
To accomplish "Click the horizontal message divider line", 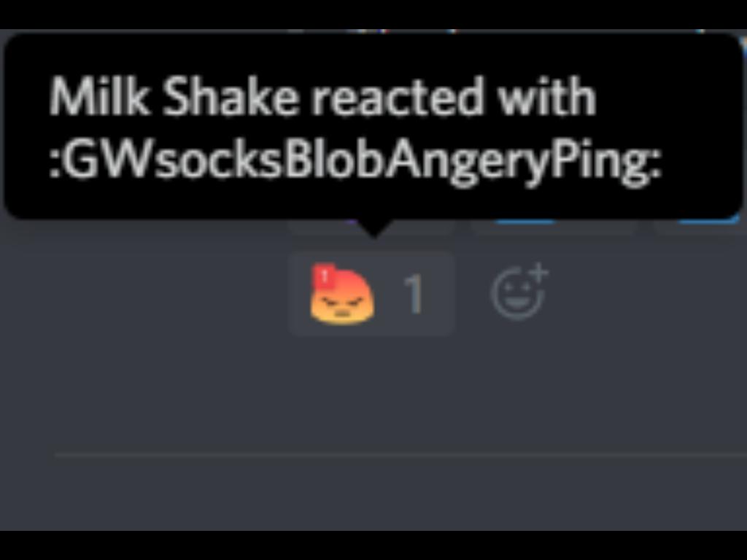I will (400, 455).
